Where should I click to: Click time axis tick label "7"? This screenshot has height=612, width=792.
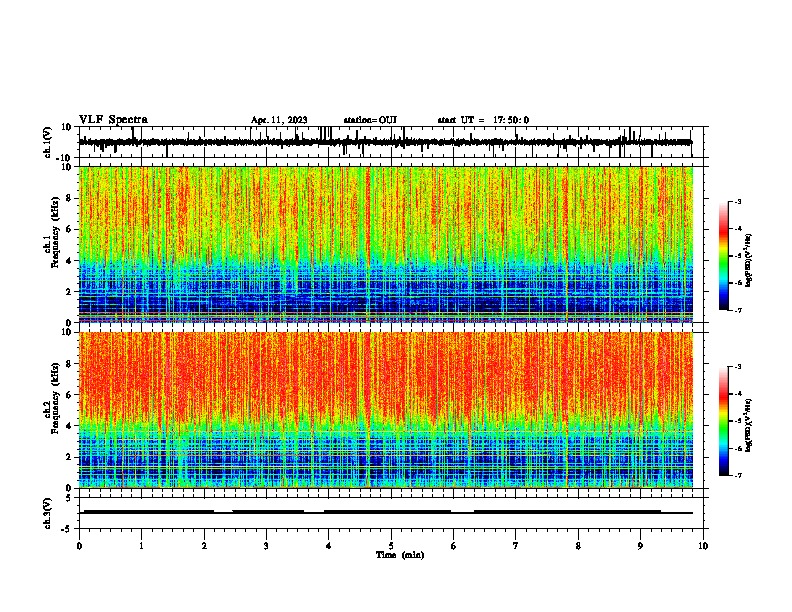point(515,546)
